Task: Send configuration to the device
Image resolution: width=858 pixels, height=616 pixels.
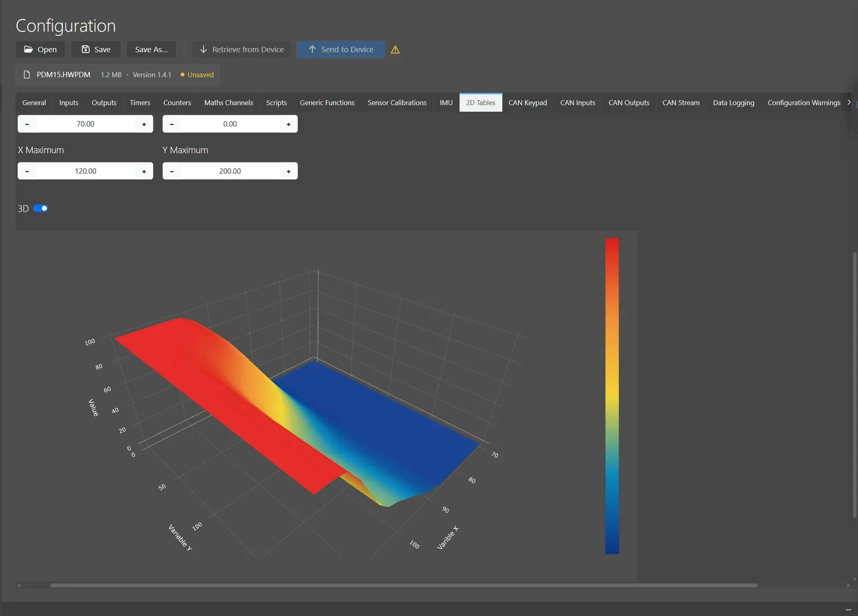Action: 341,49
